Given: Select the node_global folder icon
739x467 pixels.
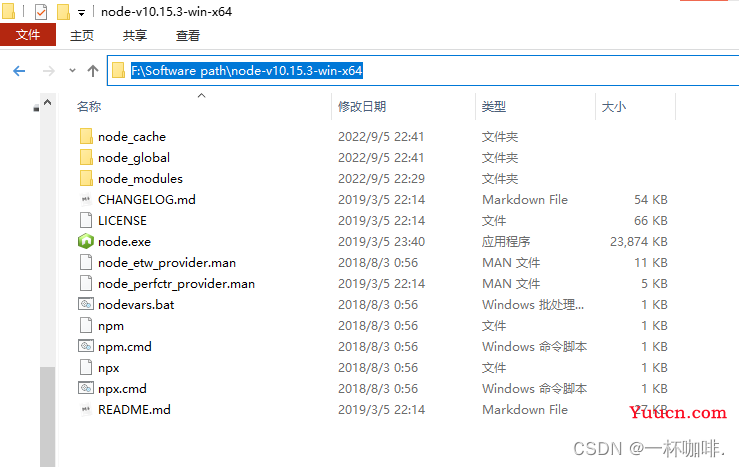Looking at the screenshot, I should (x=86, y=157).
